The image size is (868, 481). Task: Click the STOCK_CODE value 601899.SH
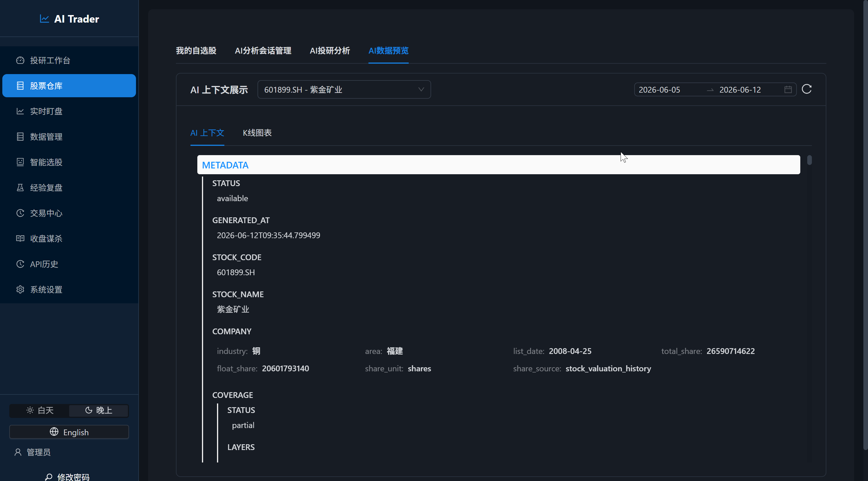[x=236, y=272]
